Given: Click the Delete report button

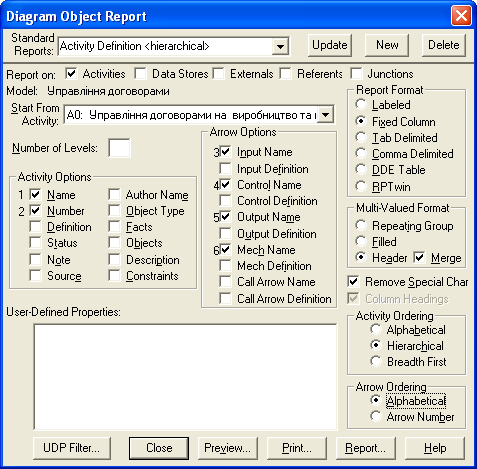Looking at the screenshot, I should [x=444, y=45].
